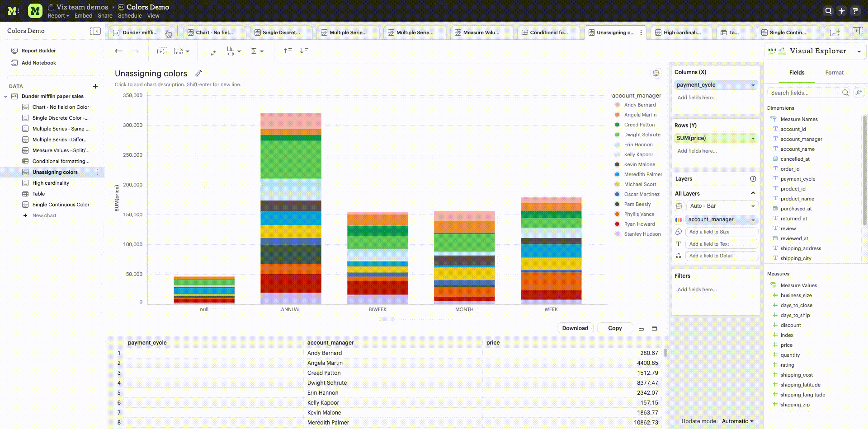The width and height of the screenshot is (868, 429).
Task: Edit chart title with pencil icon
Action: click(x=198, y=73)
